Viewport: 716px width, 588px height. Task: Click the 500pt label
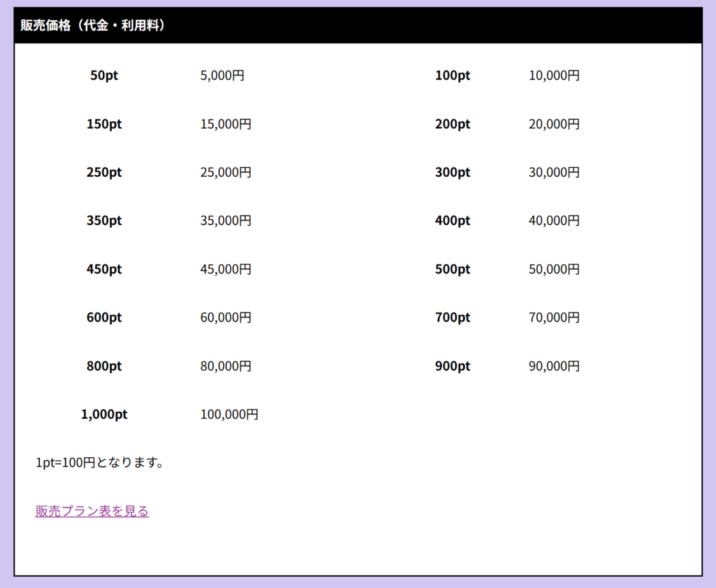click(452, 269)
